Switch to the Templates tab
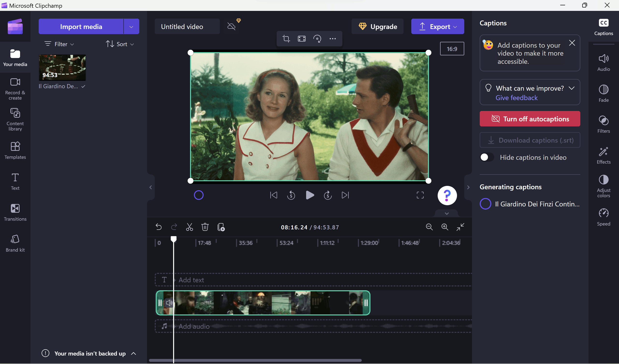619x364 pixels. (x=15, y=151)
